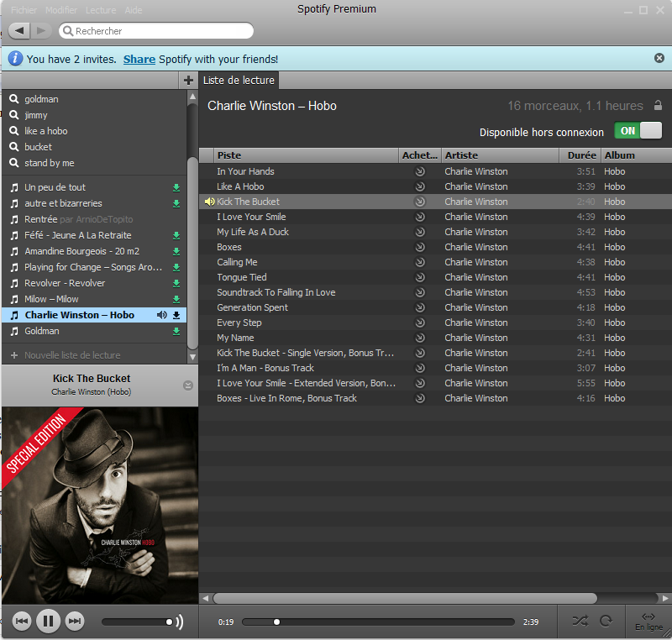
Task: Select the Un peu de tout playlist
Action: pos(94,187)
